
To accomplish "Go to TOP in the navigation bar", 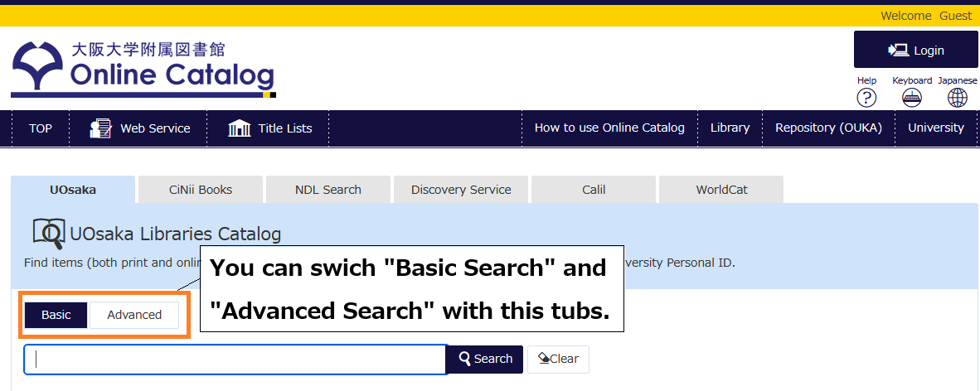I will pos(41,128).
